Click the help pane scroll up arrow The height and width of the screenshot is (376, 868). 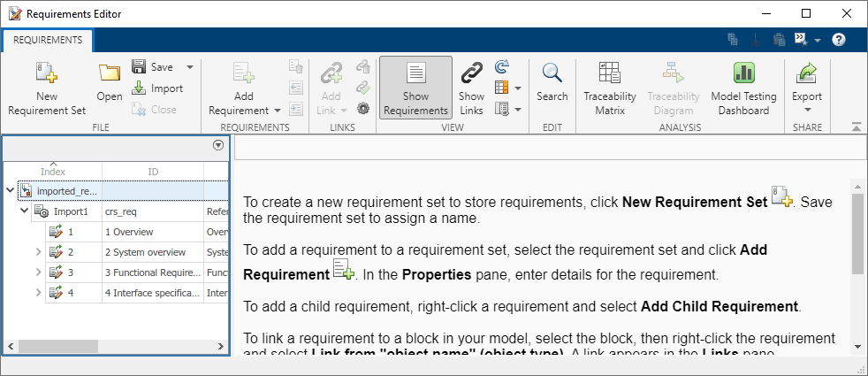pos(857,186)
